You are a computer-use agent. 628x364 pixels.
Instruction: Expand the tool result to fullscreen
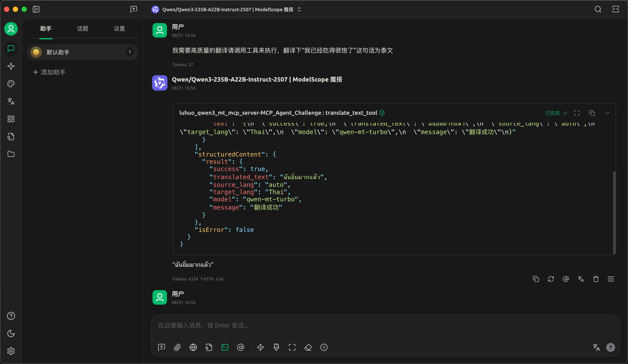577,113
